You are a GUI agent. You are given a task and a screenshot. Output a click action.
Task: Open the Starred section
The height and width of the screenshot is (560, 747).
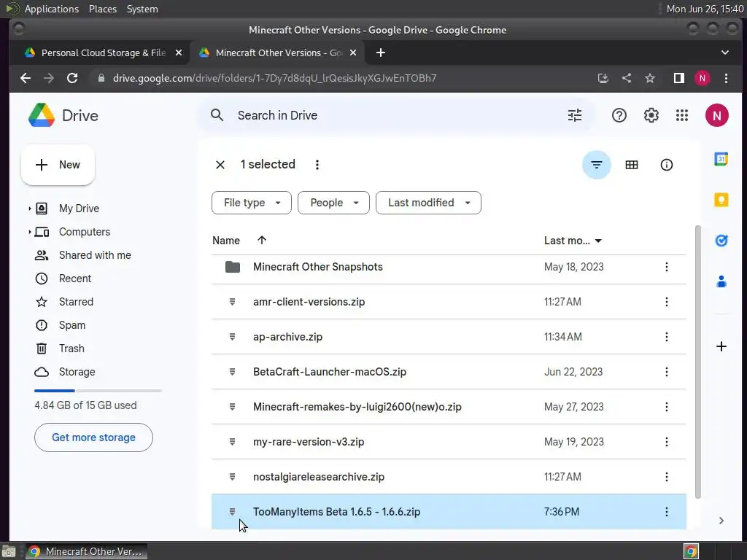point(76,302)
